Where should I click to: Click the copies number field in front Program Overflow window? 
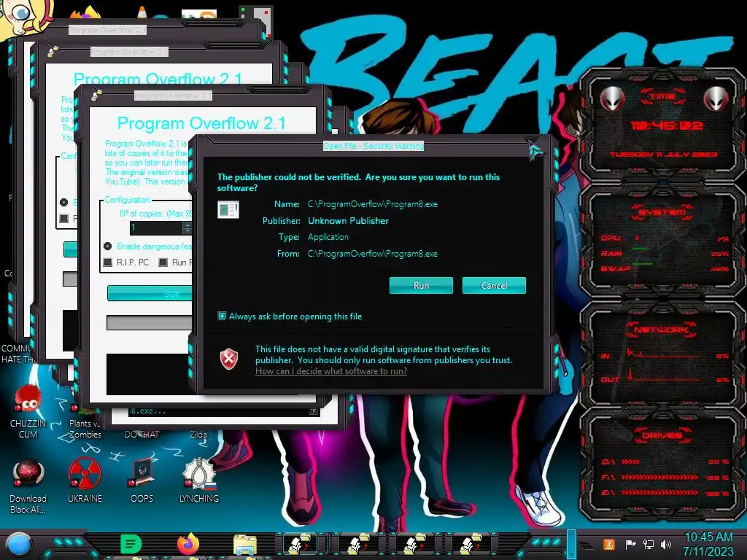(156, 227)
